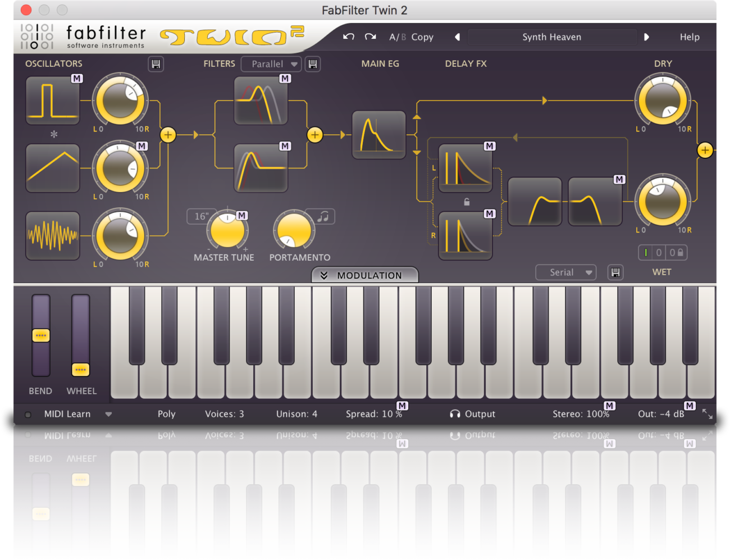
Task: Click the Wet level knob
Action: pyautogui.click(x=663, y=202)
